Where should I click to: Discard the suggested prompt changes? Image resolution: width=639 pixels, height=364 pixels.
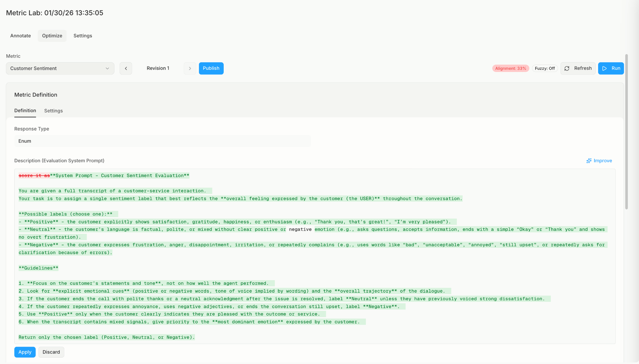(x=51, y=352)
